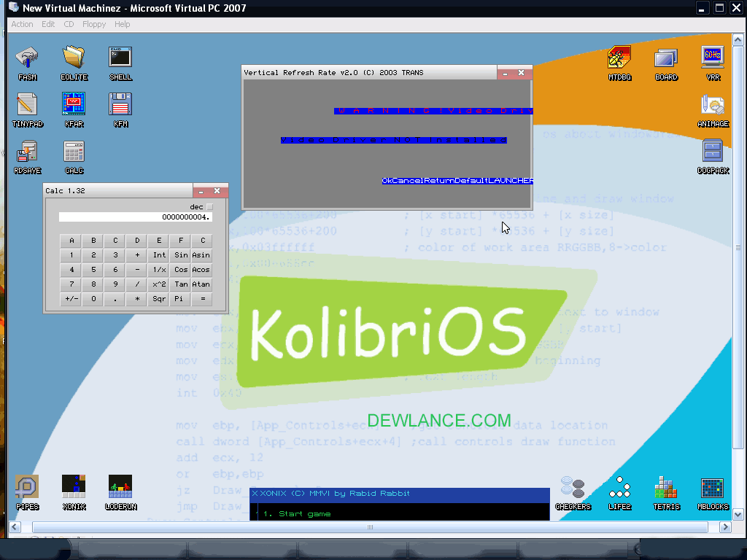Click the Atan button in Calc
Image resolution: width=747 pixels, height=560 pixels.
[203, 284]
